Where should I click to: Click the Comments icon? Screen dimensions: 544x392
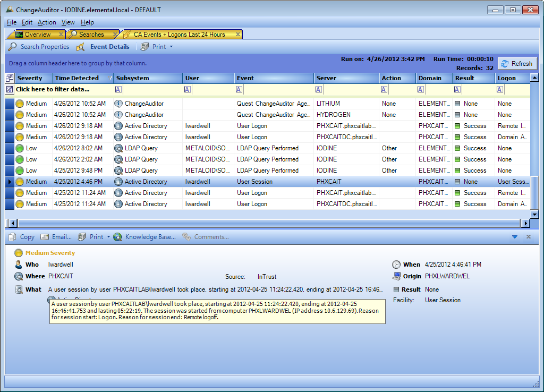(x=186, y=237)
